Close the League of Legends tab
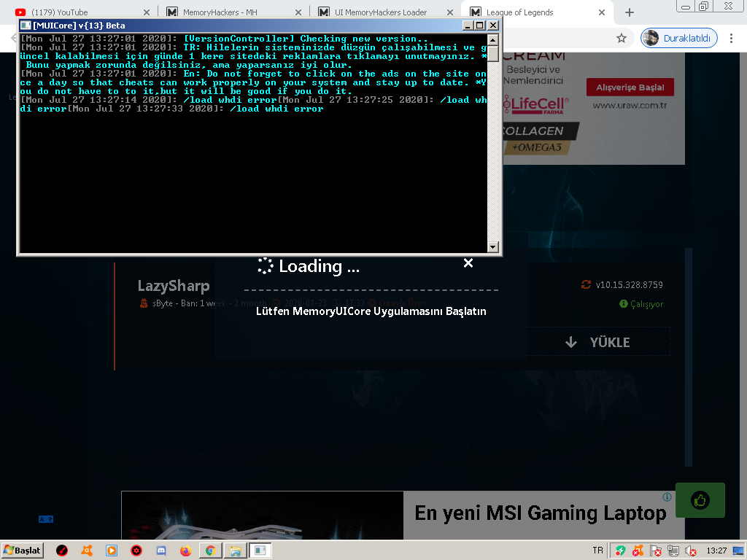Image resolution: width=747 pixels, height=560 pixels. pos(602,12)
